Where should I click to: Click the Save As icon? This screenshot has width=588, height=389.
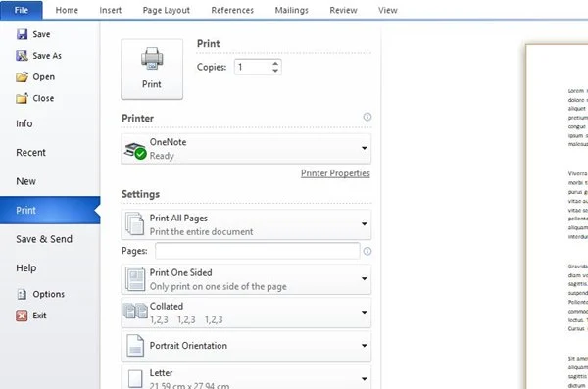pyautogui.click(x=22, y=56)
